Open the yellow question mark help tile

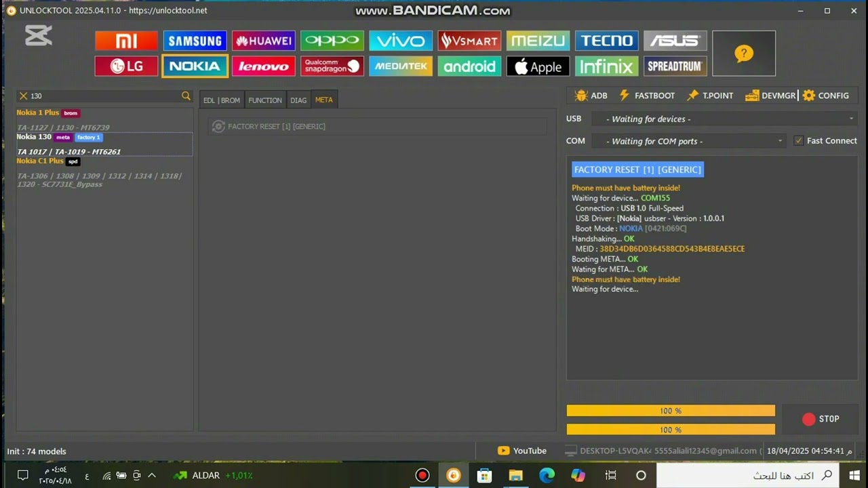(744, 54)
